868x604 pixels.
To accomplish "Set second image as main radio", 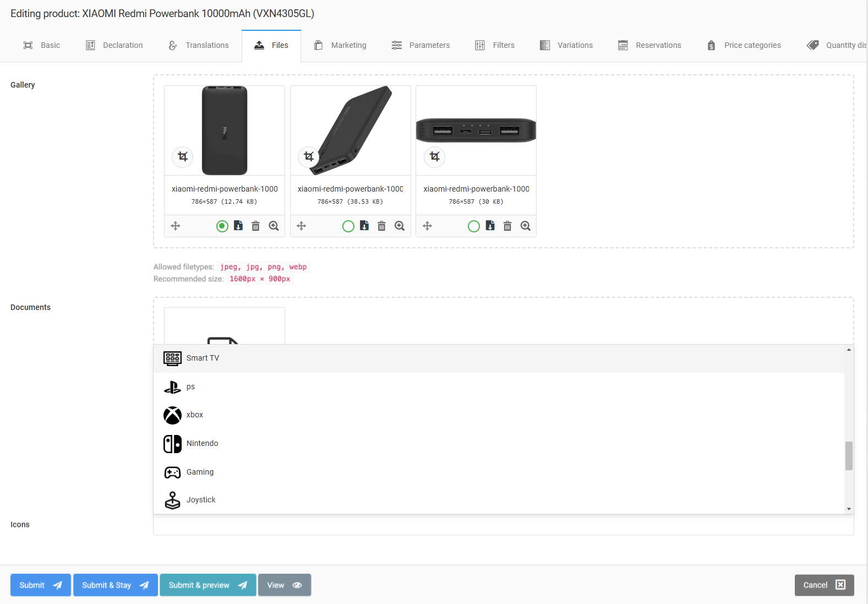I will click(x=348, y=226).
